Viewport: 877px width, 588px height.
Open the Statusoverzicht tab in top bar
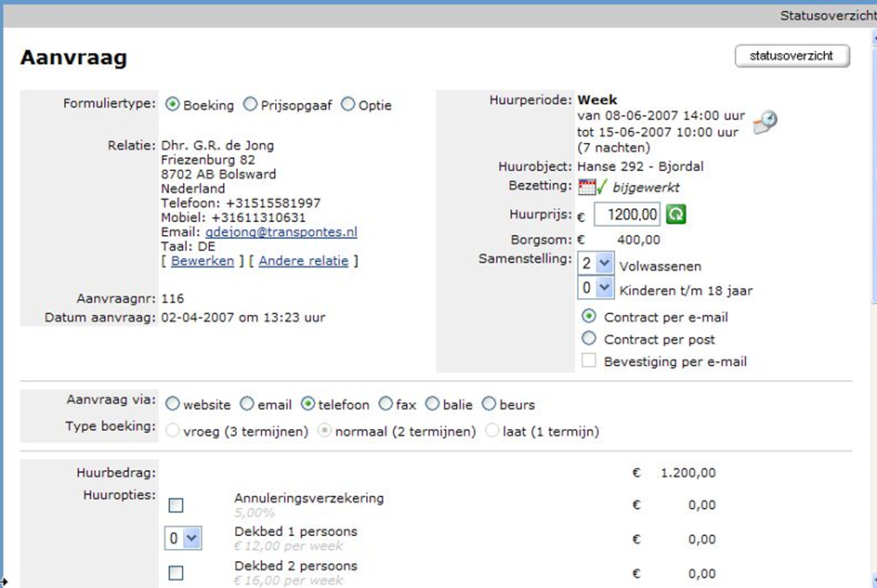(826, 16)
